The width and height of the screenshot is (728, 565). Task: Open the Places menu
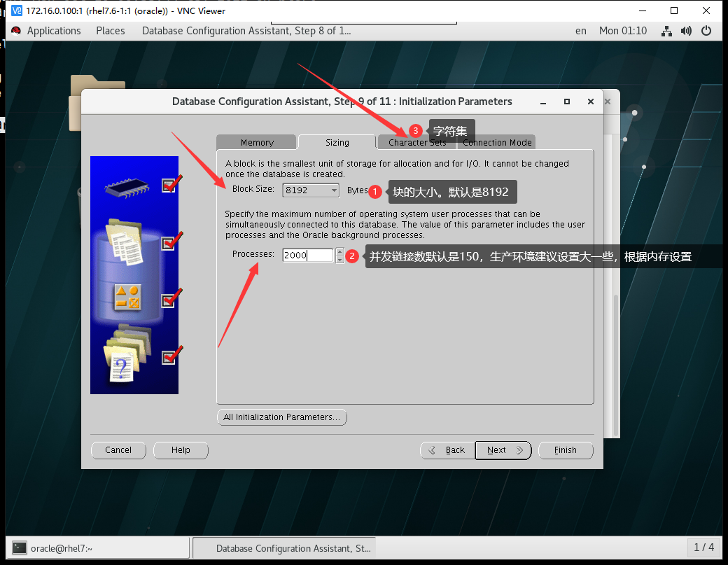111,31
